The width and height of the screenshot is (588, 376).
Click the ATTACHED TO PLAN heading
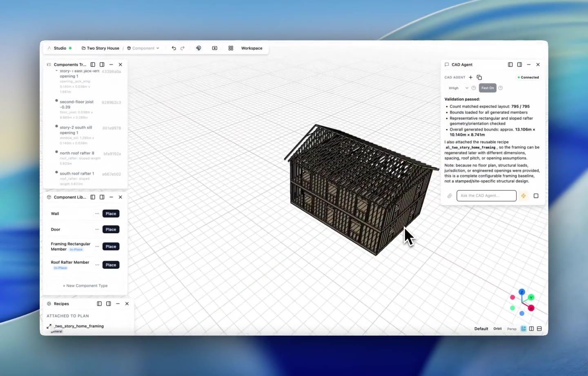coord(68,316)
